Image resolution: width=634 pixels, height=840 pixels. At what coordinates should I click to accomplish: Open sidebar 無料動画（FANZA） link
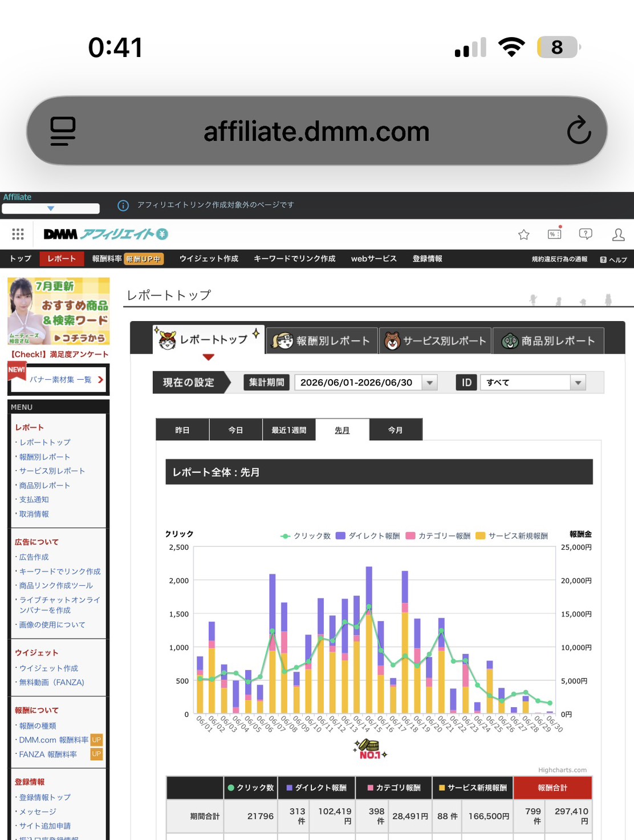tap(52, 683)
